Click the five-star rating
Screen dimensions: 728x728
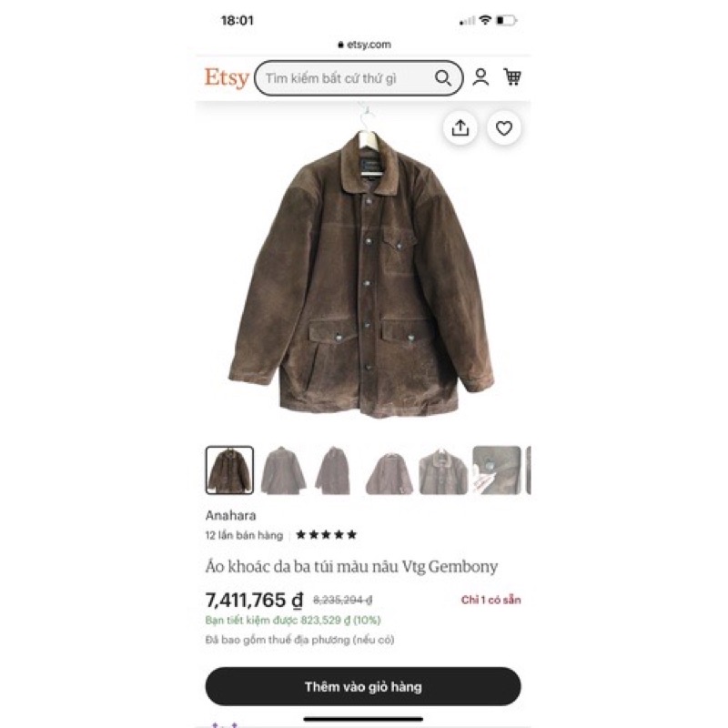coord(327,535)
